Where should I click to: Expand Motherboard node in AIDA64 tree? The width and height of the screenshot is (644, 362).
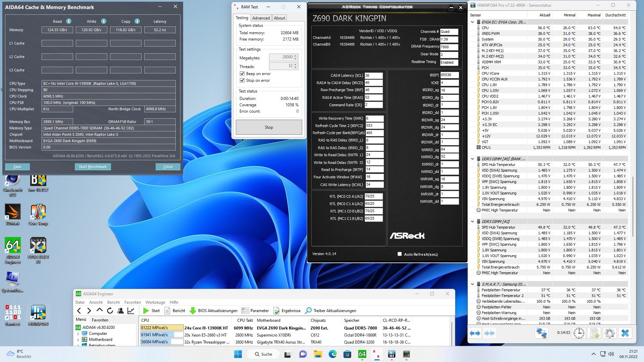point(78,340)
